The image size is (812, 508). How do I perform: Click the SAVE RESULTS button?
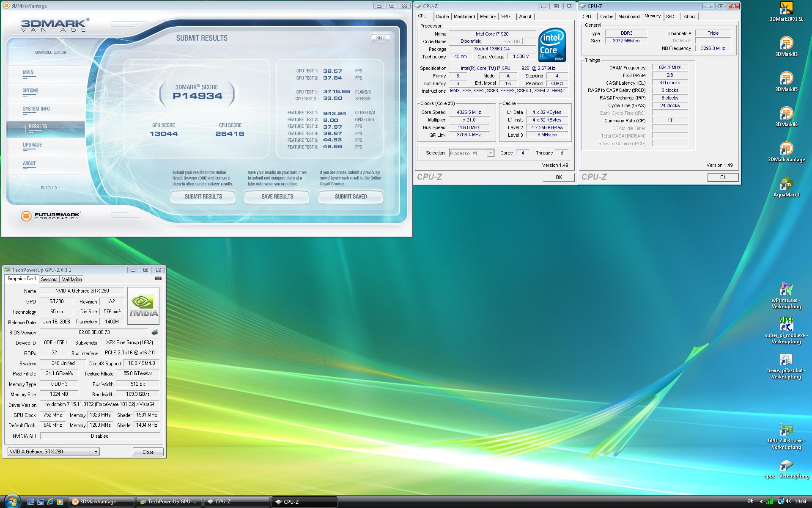277,196
